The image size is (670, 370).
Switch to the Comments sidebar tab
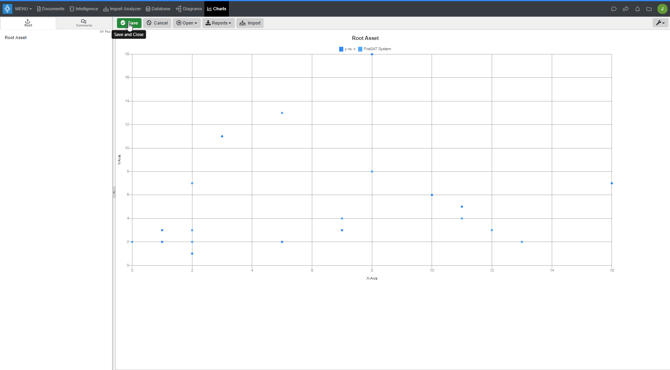tap(84, 23)
